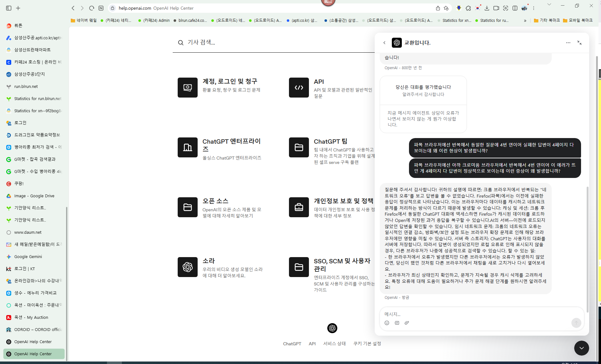Open the (카페24) Admin bookmark

tap(154, 20)
